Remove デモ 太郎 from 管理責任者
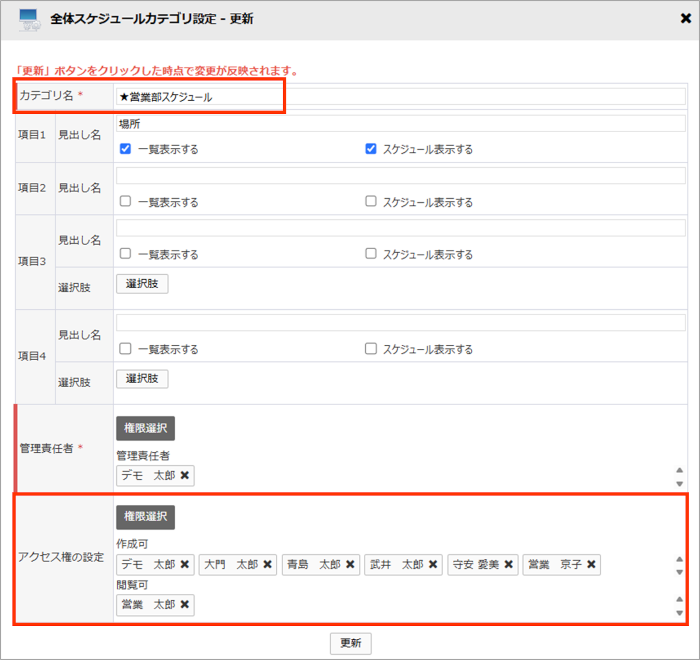This screenshot has width=700, height=660. (185, 475)
